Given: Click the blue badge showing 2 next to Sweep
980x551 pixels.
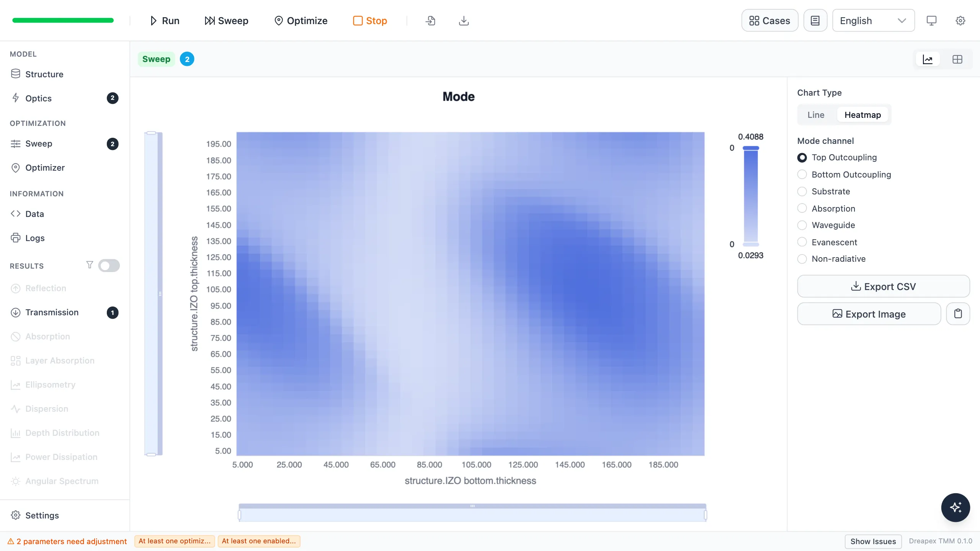Looking at the screenshot, I should click(187, 59).
